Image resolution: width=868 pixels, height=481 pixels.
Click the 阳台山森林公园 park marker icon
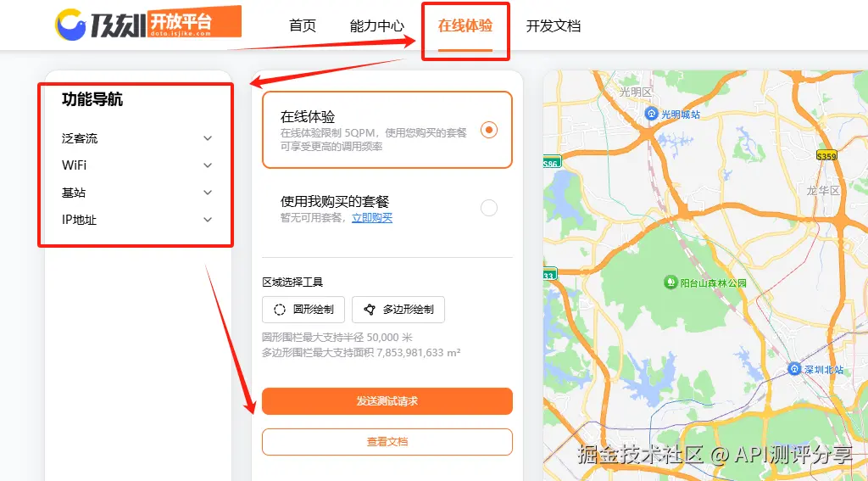tap(670, 282)
